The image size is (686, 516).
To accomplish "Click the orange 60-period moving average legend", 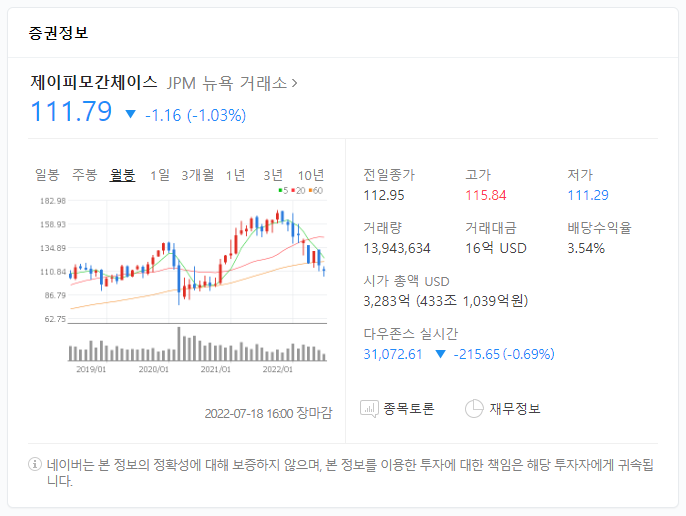I will (315, 190).
